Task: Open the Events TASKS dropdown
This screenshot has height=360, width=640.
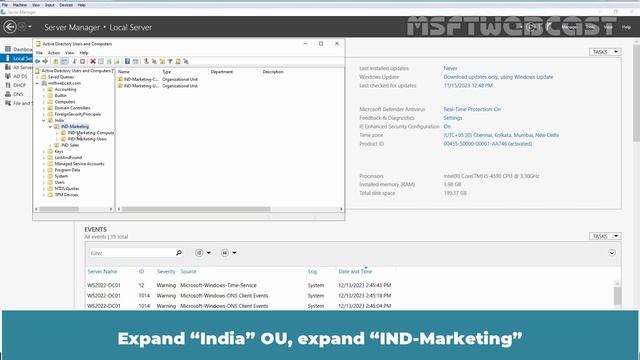Action: click(605, 236)
